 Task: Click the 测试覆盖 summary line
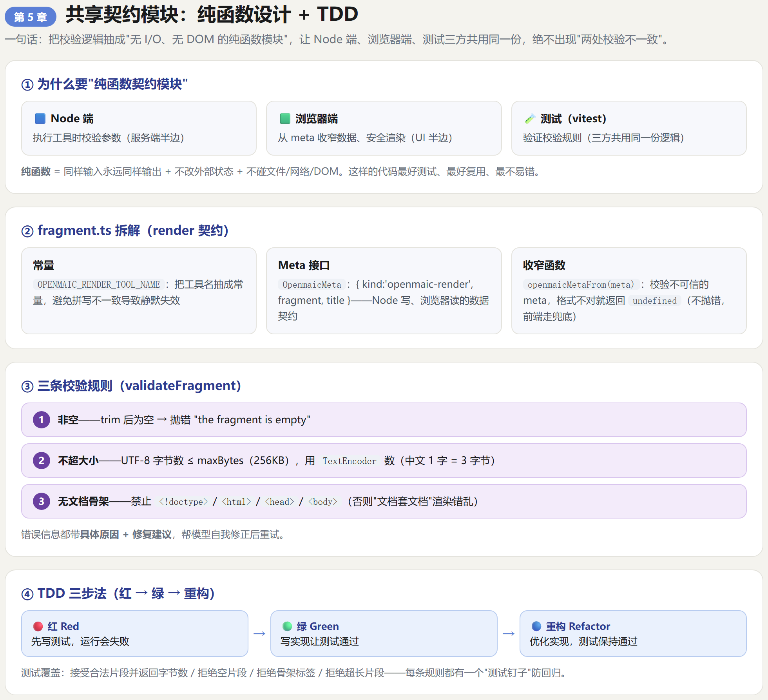pyautogui.click(x=293, y=673)
